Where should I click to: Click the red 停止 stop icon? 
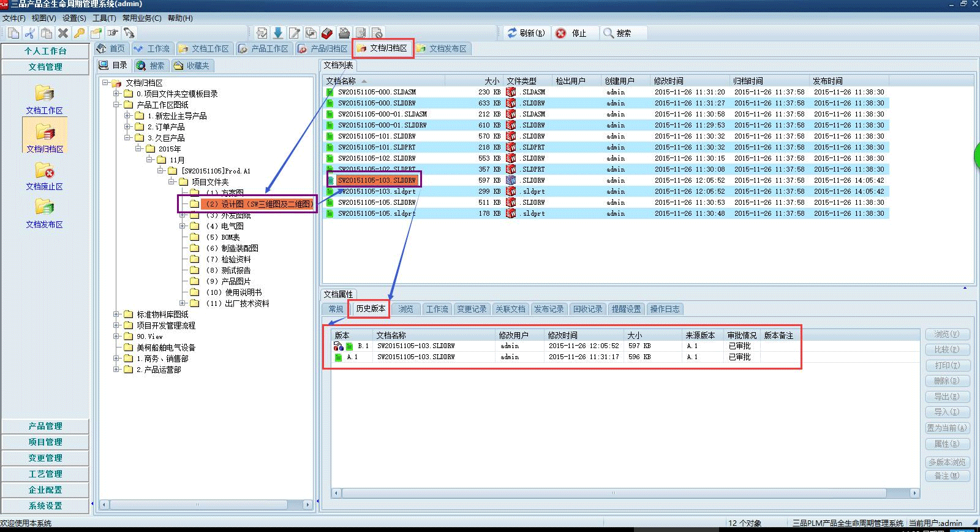[x=560, y=33]
